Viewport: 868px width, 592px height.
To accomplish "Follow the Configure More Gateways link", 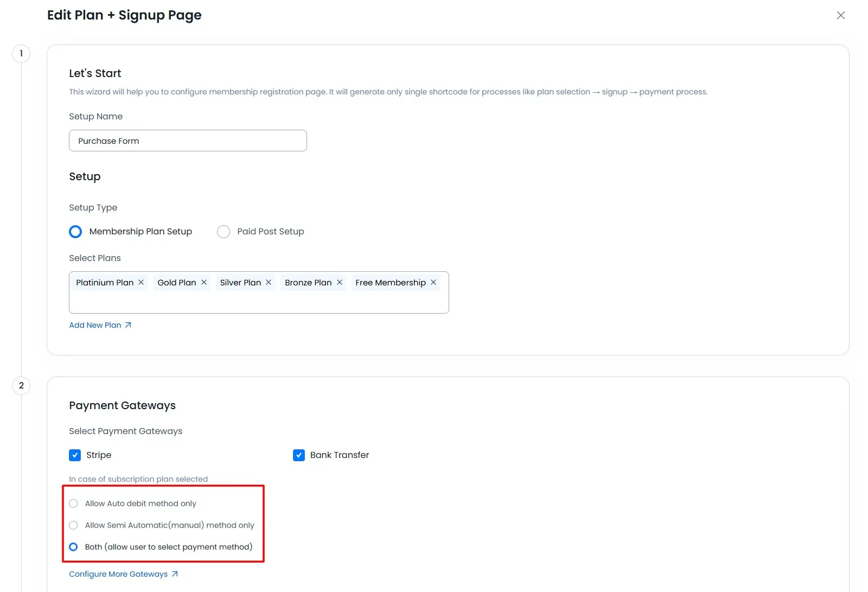I will coord(118,574).
